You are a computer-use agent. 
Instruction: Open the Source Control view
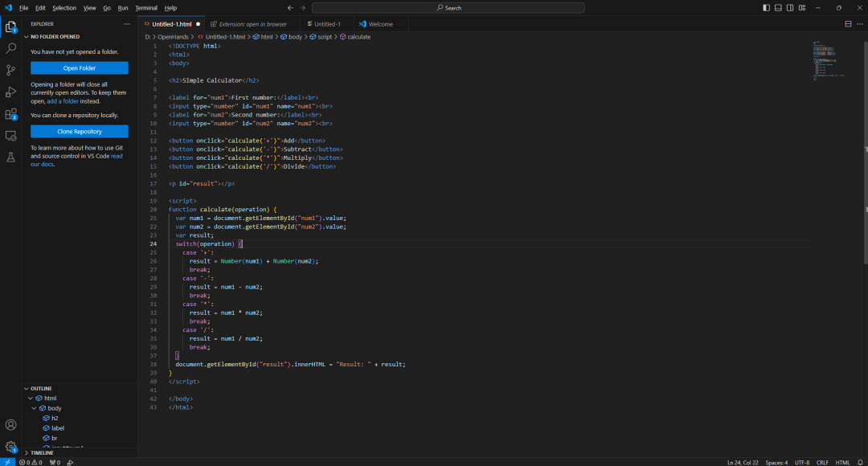coord(10,70)
